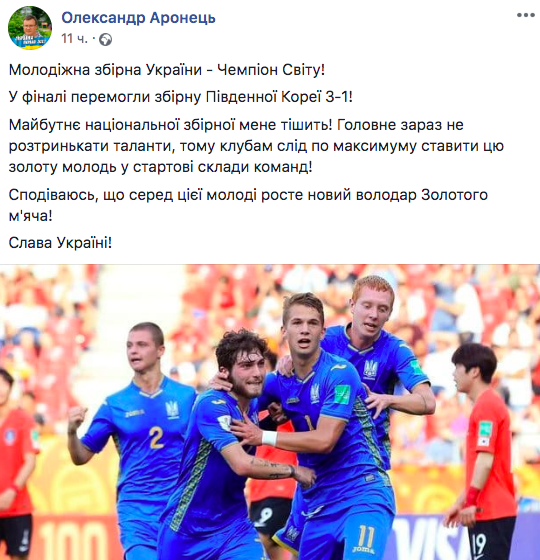Click the sentence starting 'Сподіваюсь, що серед'

248,205
